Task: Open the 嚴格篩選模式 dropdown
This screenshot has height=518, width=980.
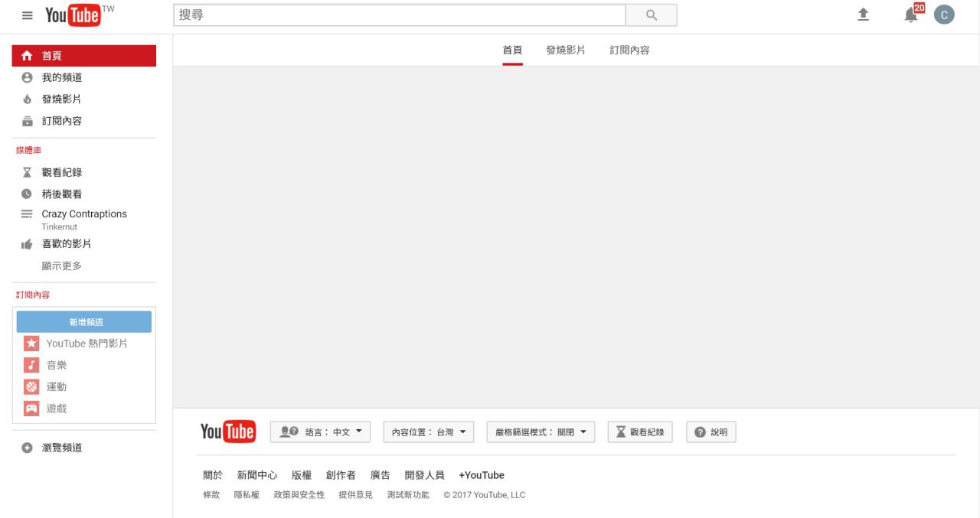Action: coord(541,432)
